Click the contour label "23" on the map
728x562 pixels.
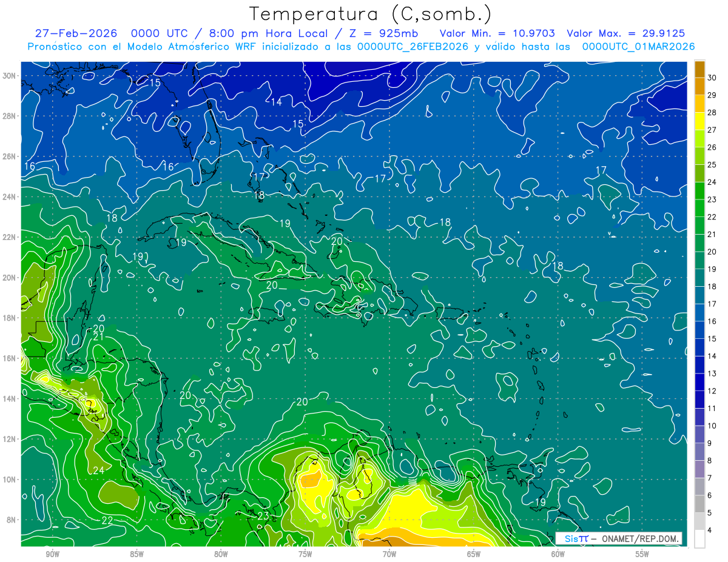[263, 516]
